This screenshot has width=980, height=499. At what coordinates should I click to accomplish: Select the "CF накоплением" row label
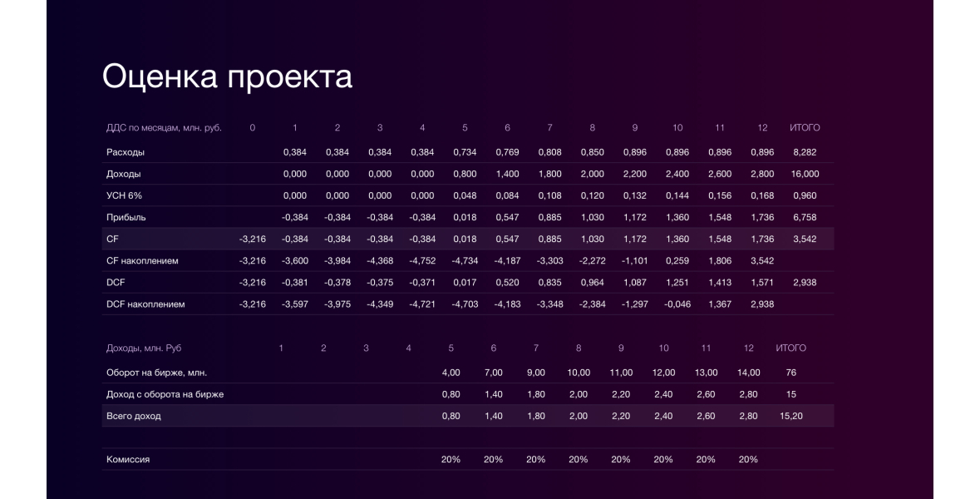142,261
